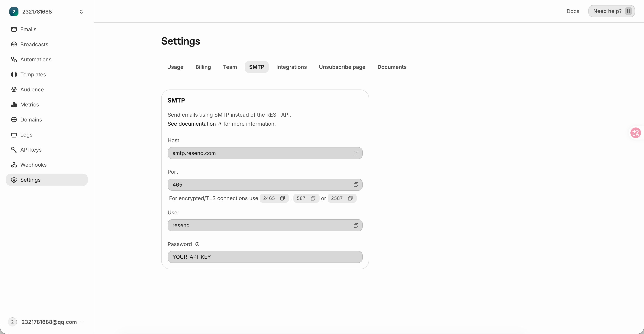
Task: Copy port 465 value
Action: [x=356, y=185]
